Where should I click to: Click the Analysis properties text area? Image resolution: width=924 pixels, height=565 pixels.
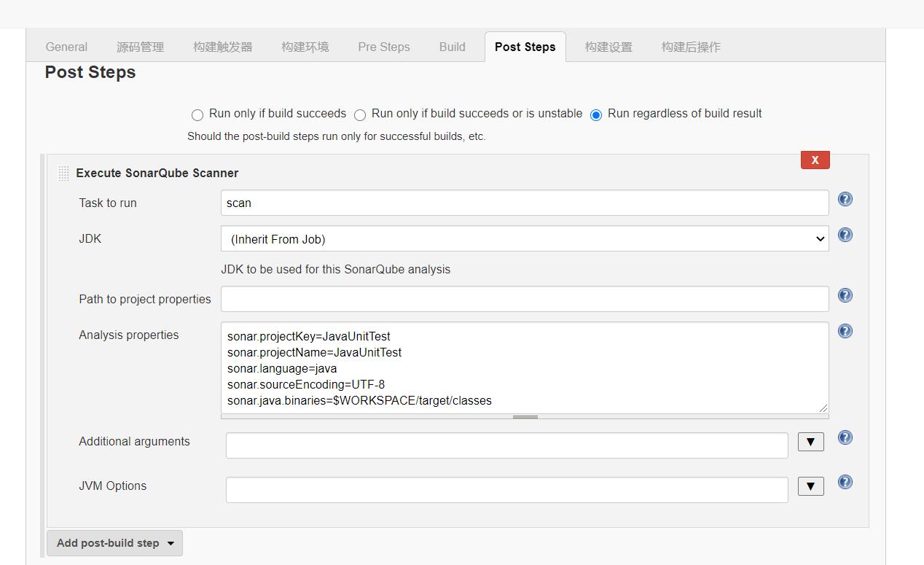pos(525,367)
